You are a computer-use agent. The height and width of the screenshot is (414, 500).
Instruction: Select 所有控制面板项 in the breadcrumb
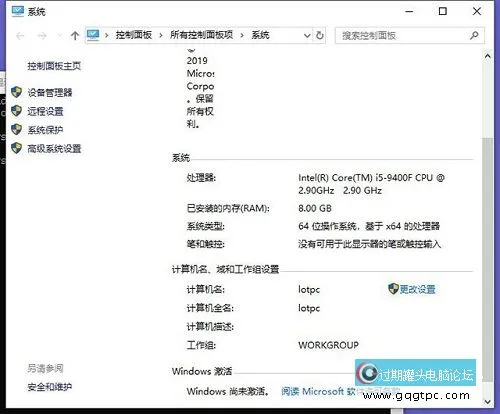(201, 35)
